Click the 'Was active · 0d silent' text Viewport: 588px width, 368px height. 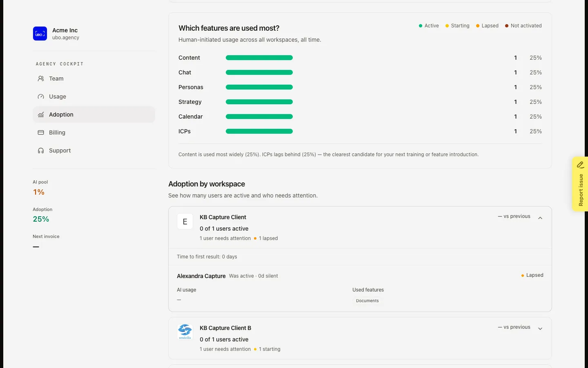click(x=254, y=276)
